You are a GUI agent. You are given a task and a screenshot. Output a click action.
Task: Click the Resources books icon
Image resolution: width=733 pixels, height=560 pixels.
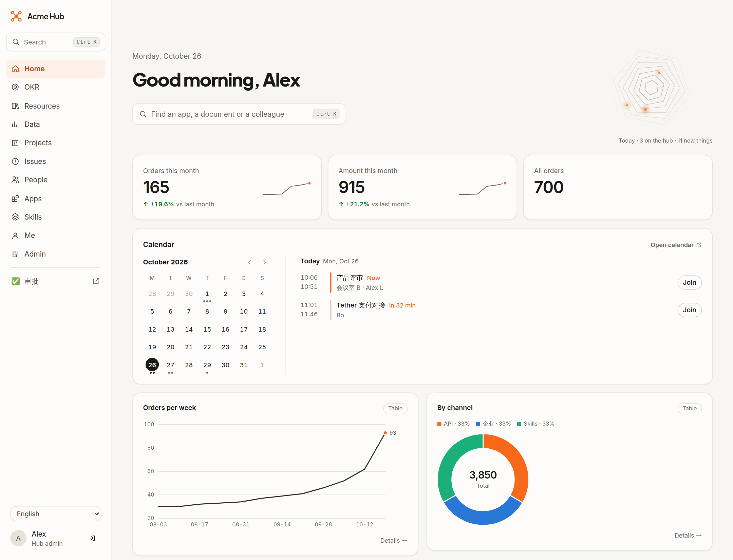[x=15, y=106]
